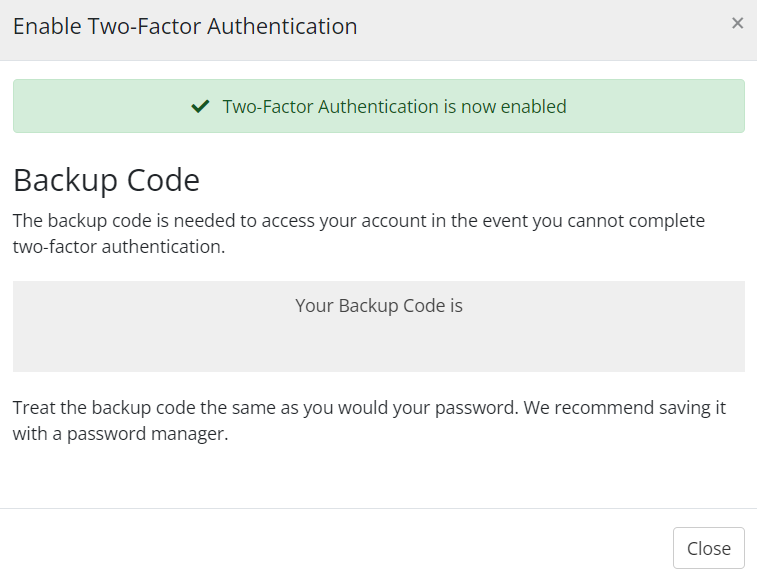Click the left edge of the green success banner

35,106
